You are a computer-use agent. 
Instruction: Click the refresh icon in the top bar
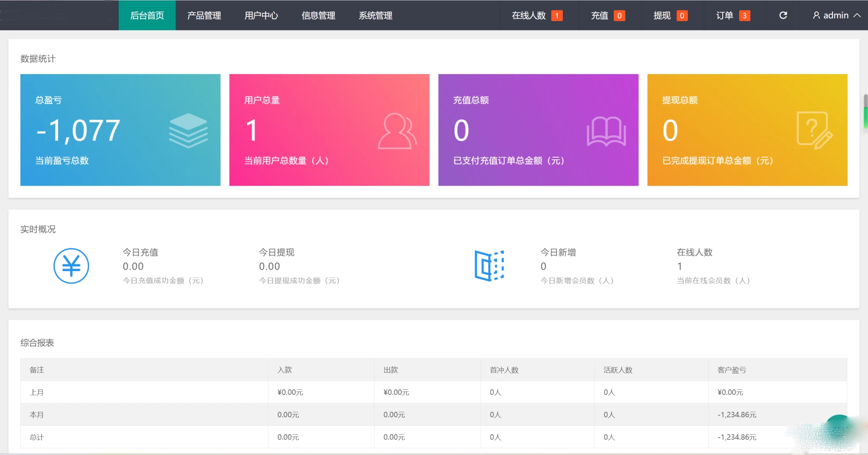pyautogui.click(x=783, y=15)
